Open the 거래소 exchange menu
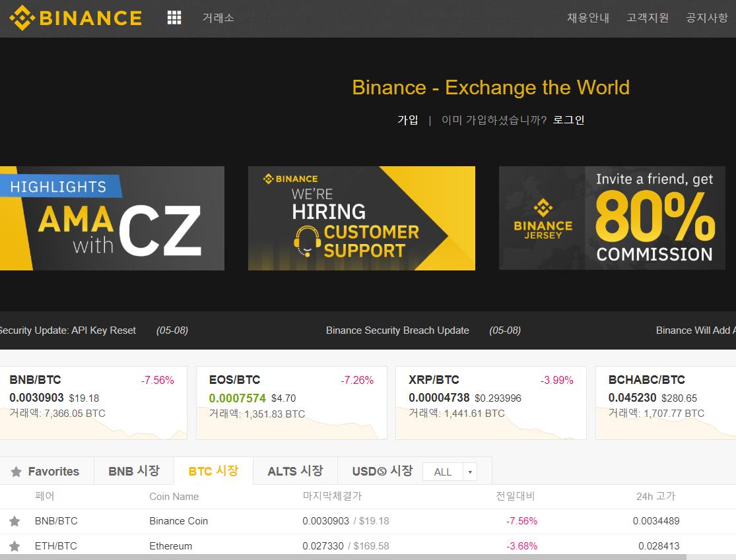Screen dimensions: 736x560 [218, 18]
